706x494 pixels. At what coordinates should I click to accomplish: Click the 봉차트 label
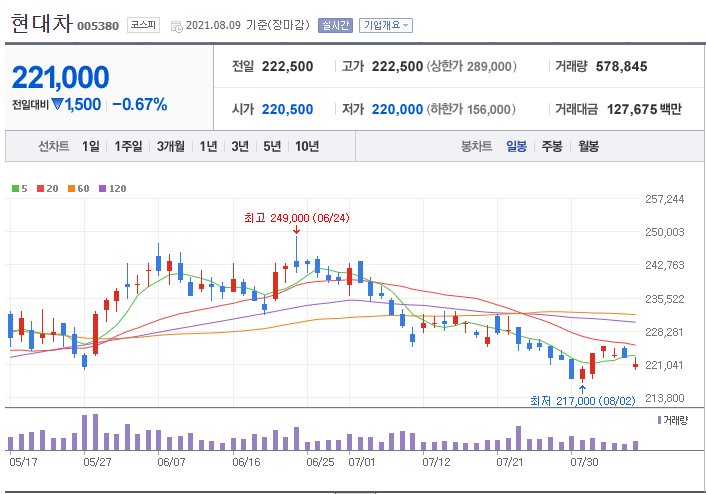pos(476,146)
